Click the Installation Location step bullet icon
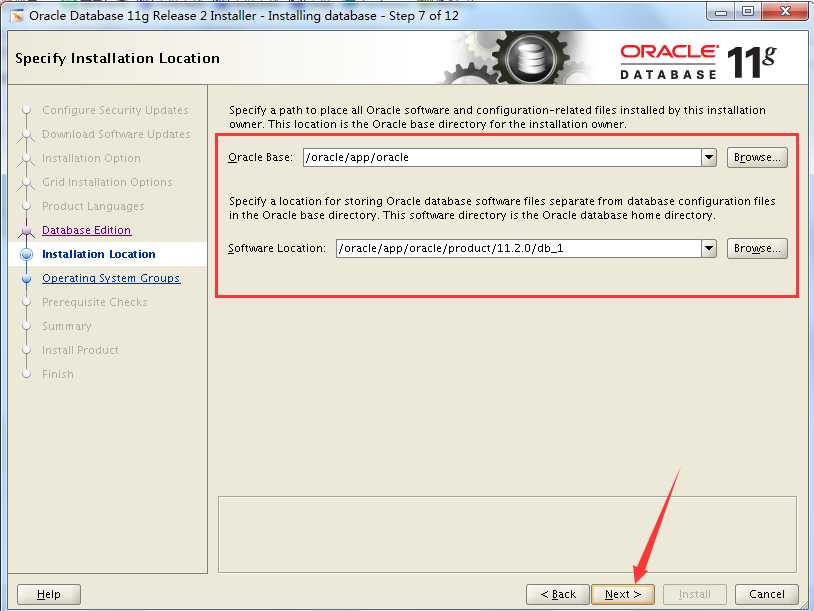The image size is (814, 611). (x=26, y=254)
